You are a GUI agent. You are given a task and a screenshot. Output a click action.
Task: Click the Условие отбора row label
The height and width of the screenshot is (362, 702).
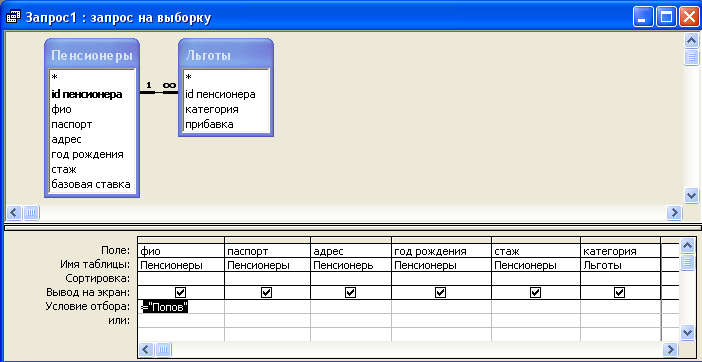[x=88, y=307]
